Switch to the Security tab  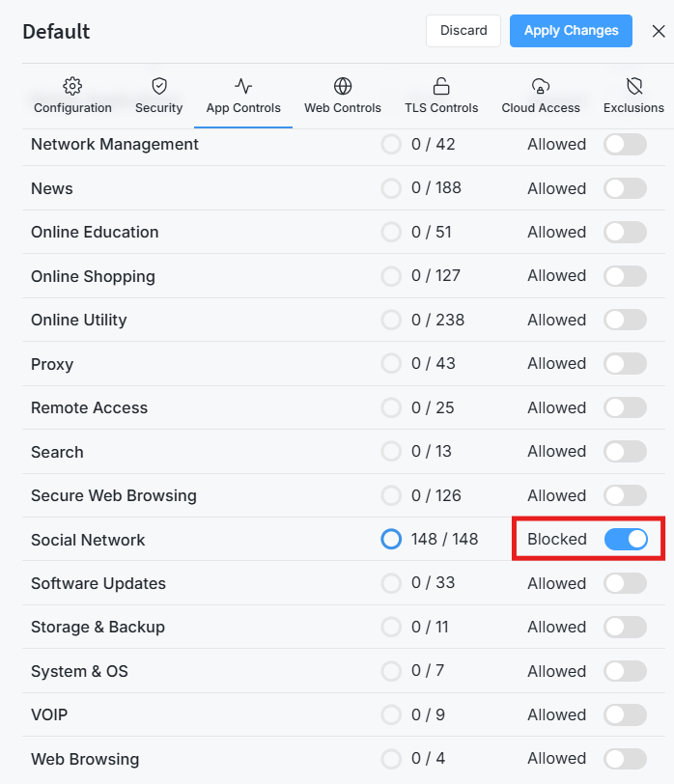[159, 96]
